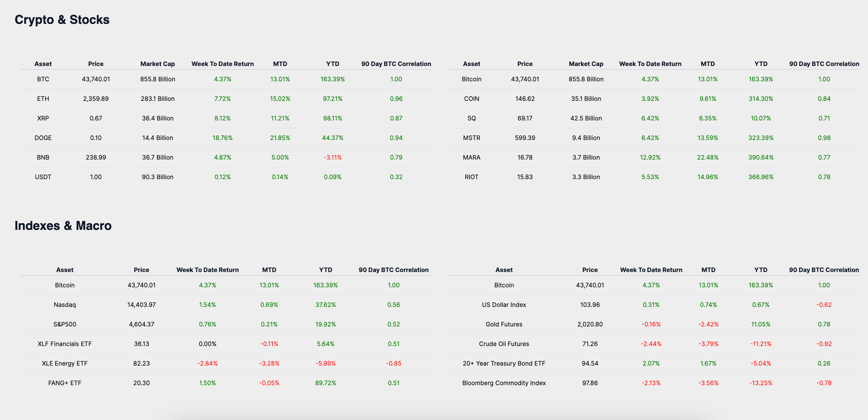Click the Nasdaq row label
Image resolution: width=868 pixels, height=420 pixels.
point(65,305)
